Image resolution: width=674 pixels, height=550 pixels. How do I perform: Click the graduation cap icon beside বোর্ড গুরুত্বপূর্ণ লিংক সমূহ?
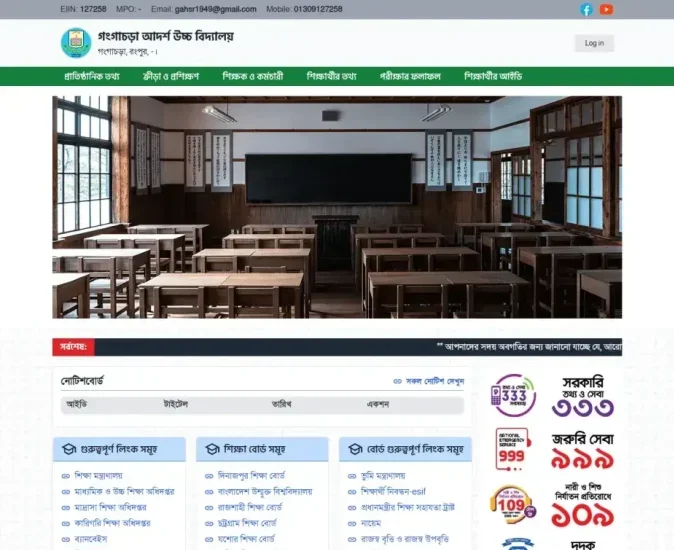tap(355, 449)
